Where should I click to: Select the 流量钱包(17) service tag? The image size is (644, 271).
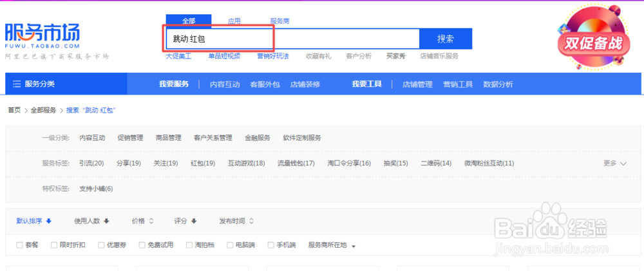pyautogui.click(x=296, y=164)
